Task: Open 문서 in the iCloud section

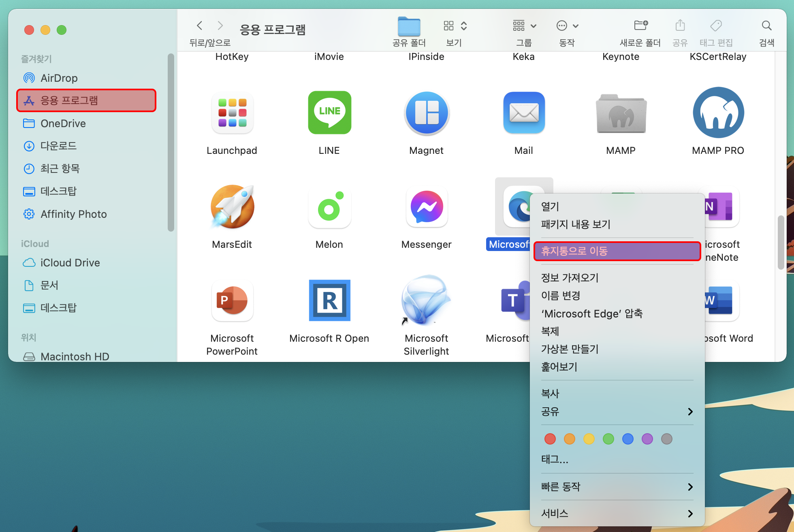Action: click(86, 285)
